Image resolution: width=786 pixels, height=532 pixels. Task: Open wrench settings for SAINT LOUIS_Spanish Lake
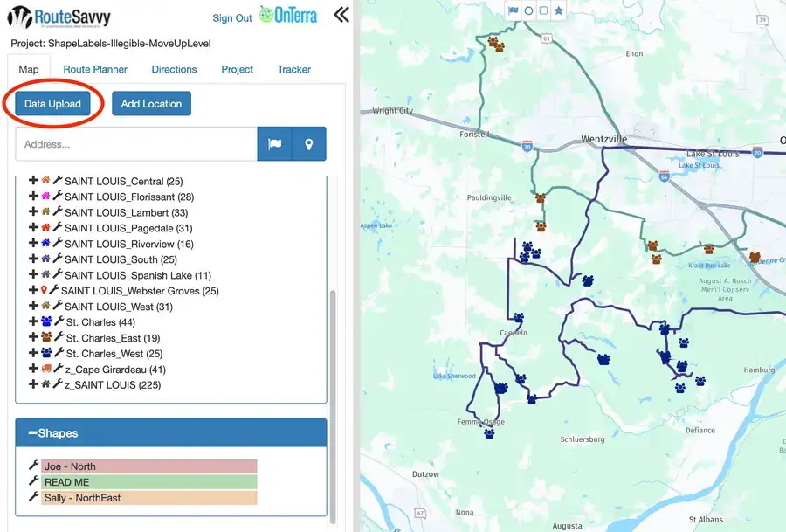click(x=57, y=273)
